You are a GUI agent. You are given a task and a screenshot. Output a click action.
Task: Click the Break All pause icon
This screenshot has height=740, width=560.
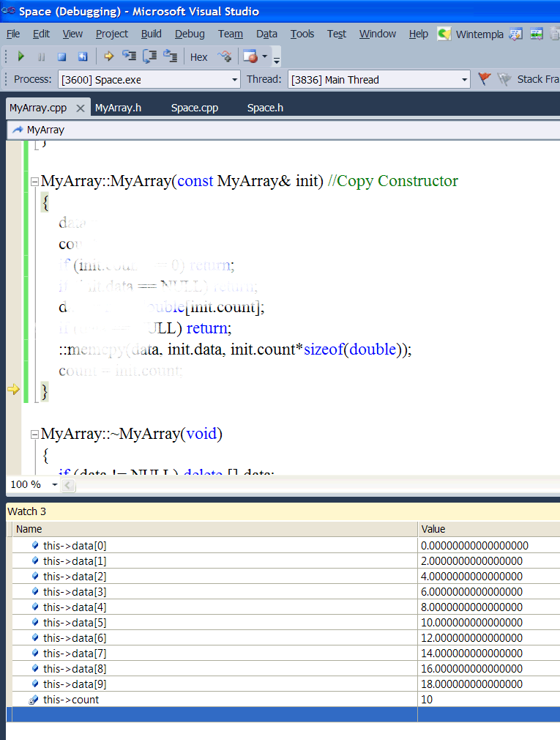41,57
